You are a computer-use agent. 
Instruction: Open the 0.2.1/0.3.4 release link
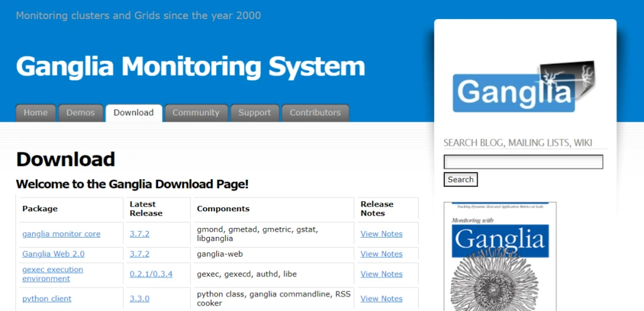[x=151, y=274]
